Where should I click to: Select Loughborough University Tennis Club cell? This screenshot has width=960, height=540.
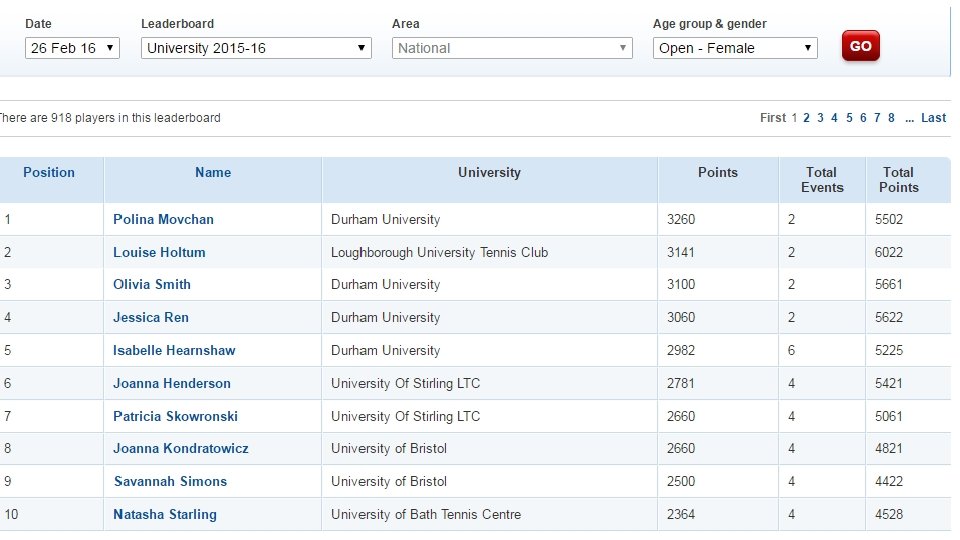pos(440,252)
